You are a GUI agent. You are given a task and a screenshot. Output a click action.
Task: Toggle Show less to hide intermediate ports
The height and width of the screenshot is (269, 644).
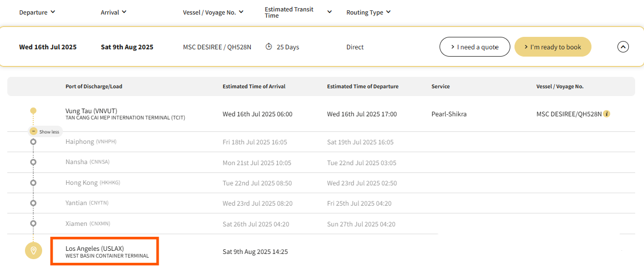[45, 131]
